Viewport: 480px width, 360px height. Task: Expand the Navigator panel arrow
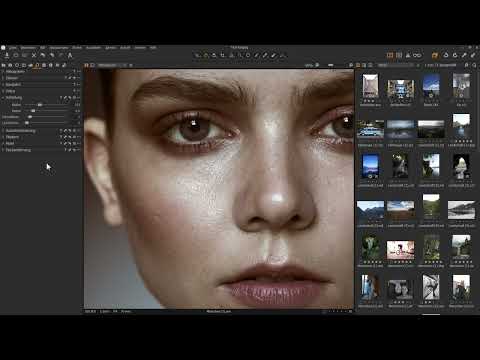tap(3, 84)
